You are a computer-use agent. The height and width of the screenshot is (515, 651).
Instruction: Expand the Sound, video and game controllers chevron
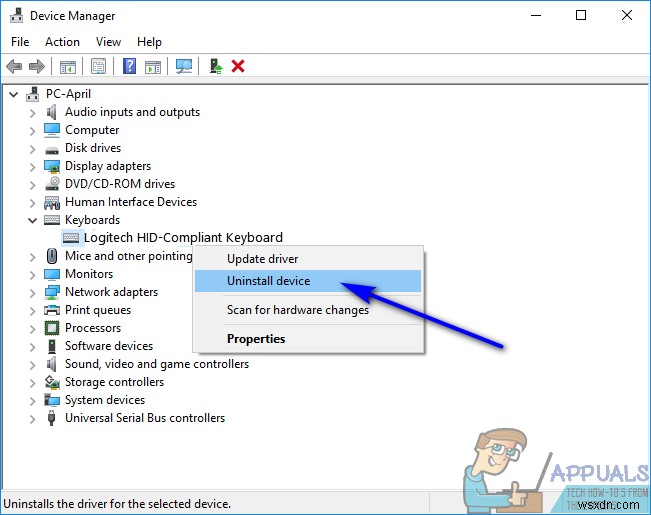[x=33, y=365]
